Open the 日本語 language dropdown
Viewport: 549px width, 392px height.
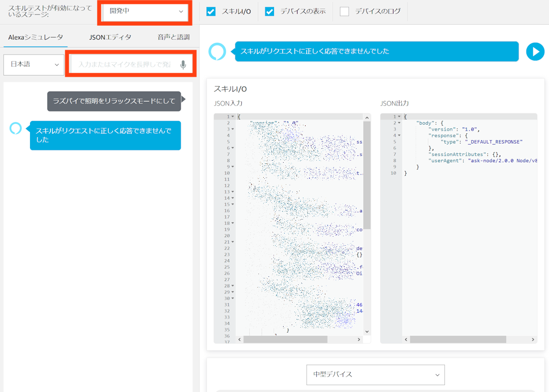coord(34,64)
